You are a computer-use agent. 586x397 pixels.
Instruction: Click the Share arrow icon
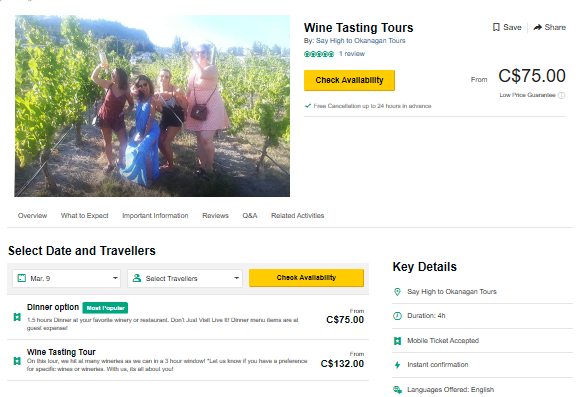pos(537,27)
